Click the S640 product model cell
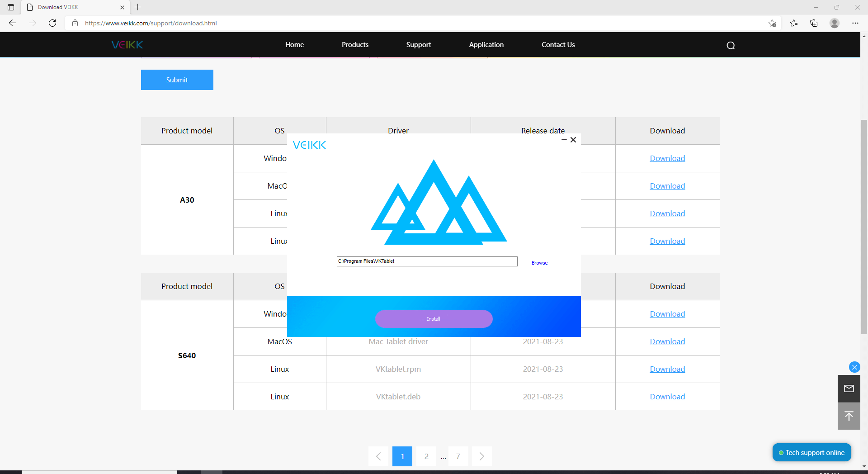Screen dimensions: 868x474 click(x=187, y=355)
